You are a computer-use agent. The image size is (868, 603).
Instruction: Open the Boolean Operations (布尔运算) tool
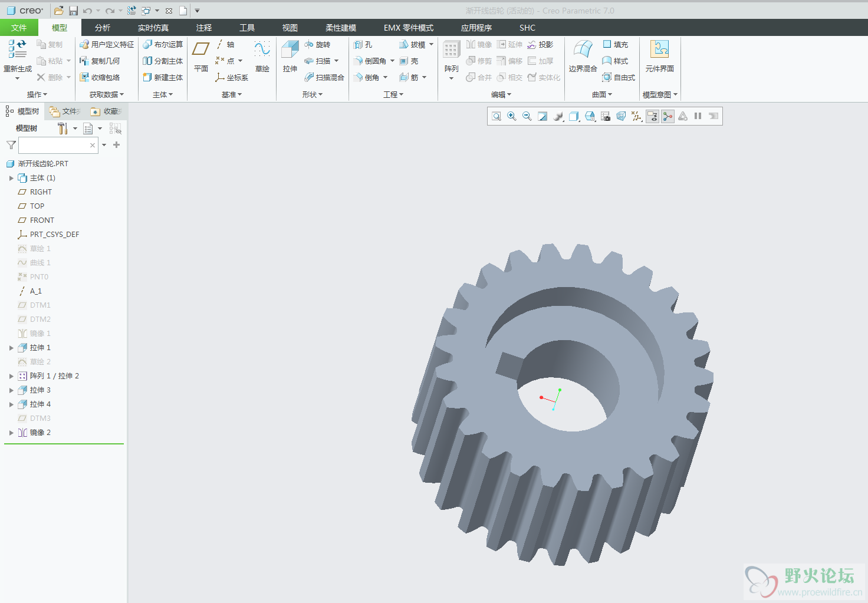[x=163, y=44]
